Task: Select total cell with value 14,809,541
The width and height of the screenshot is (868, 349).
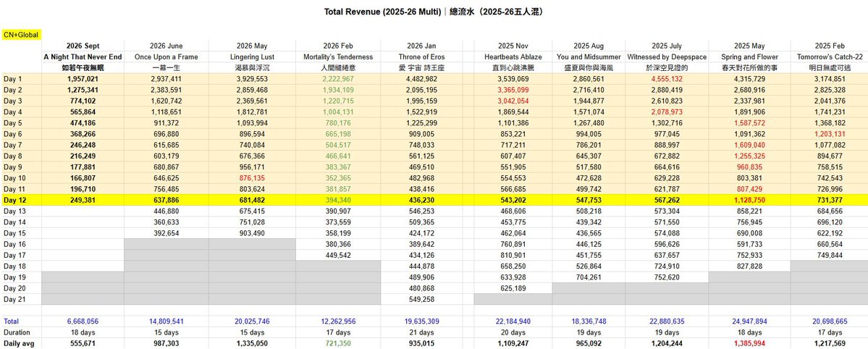Action: (x=166, y=321)
